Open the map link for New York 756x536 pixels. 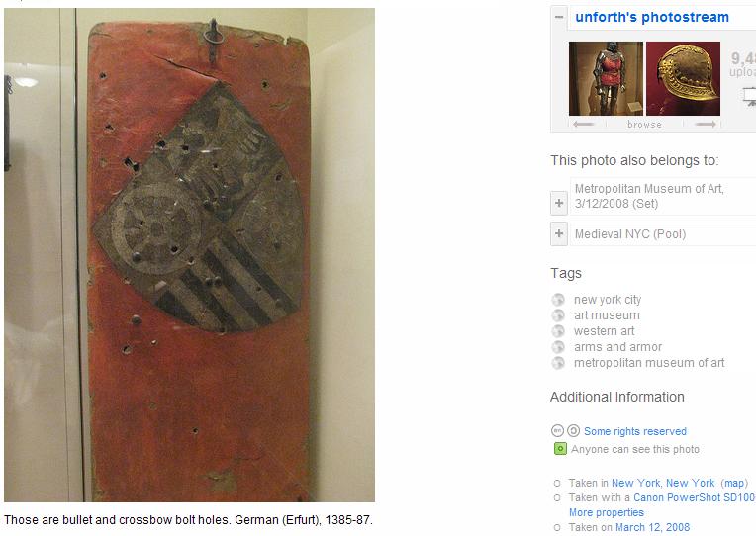pyautogui.click(x=734, y=483)
